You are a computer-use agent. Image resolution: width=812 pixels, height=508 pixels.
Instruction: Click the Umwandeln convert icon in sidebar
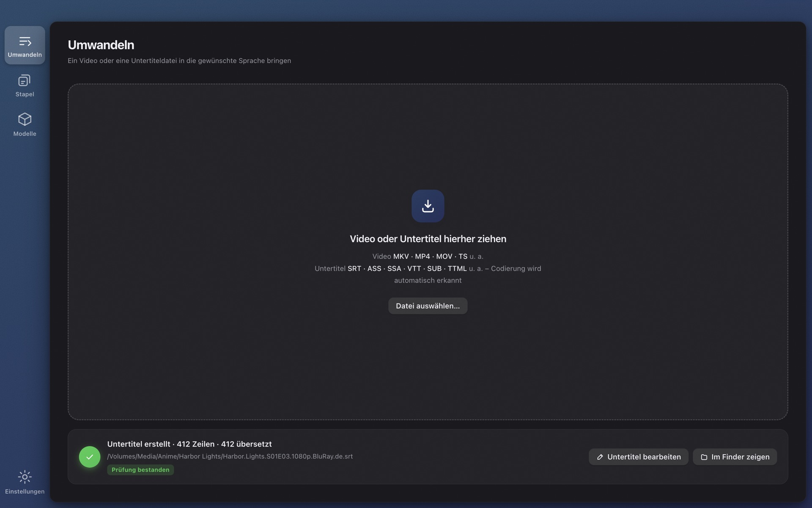point(25,41)
